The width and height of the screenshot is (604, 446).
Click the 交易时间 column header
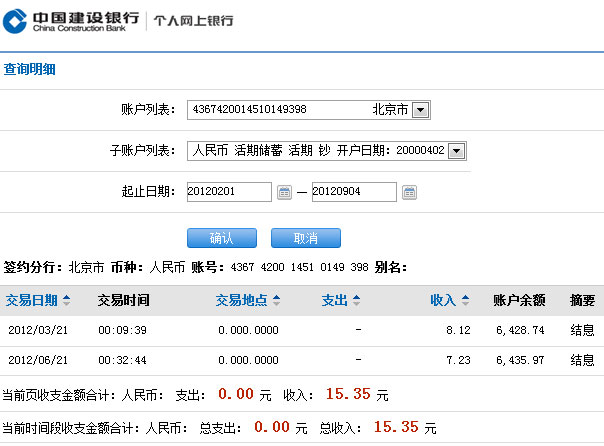pyautogui.click(x=123, y=300)
